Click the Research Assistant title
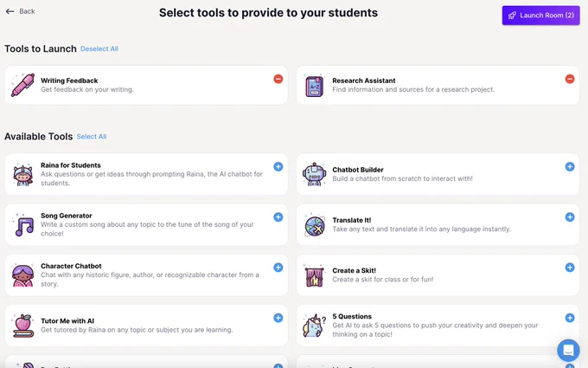The height and width of the screenshot is (368, 588). pos(364,81)
